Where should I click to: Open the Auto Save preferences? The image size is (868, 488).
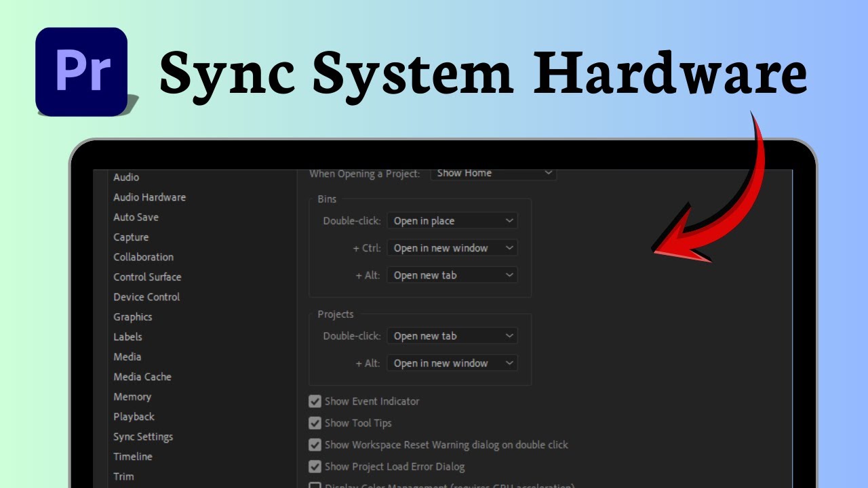pyautogui.click(x=136, y=218)
